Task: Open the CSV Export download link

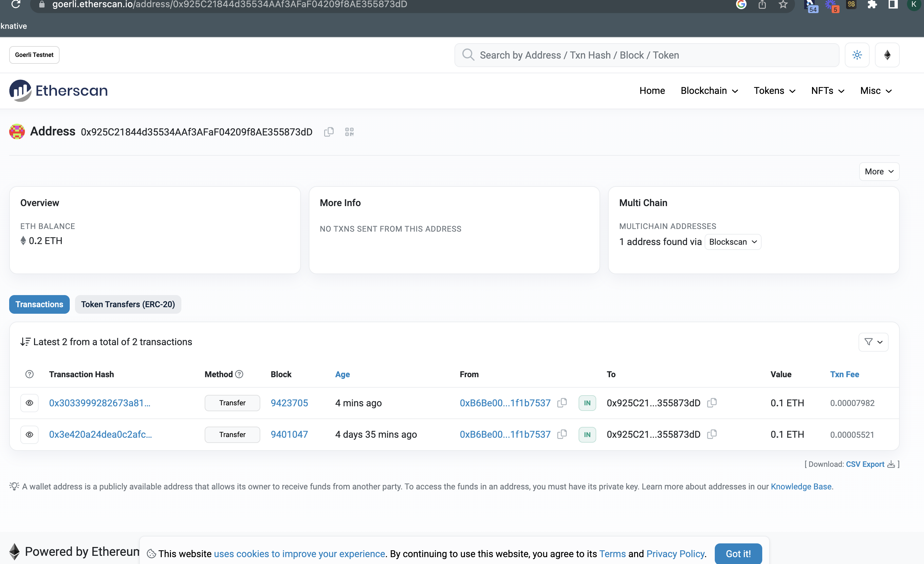Action: tap(865, 464)
